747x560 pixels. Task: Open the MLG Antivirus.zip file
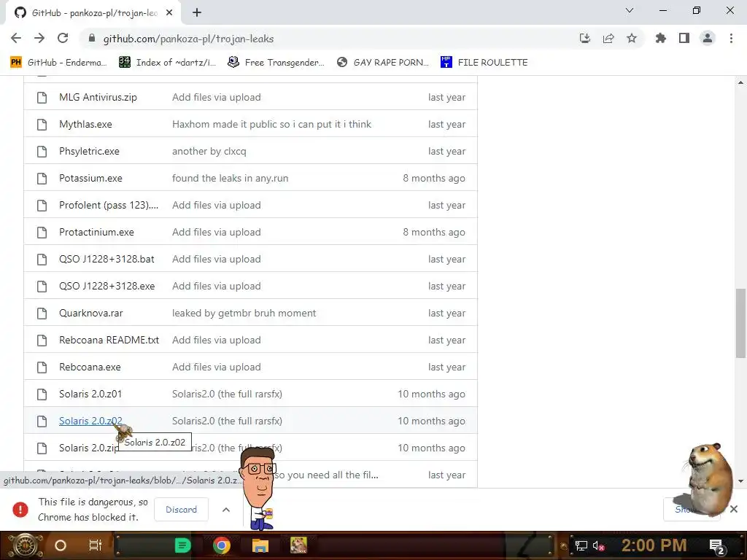pos(98,97)
